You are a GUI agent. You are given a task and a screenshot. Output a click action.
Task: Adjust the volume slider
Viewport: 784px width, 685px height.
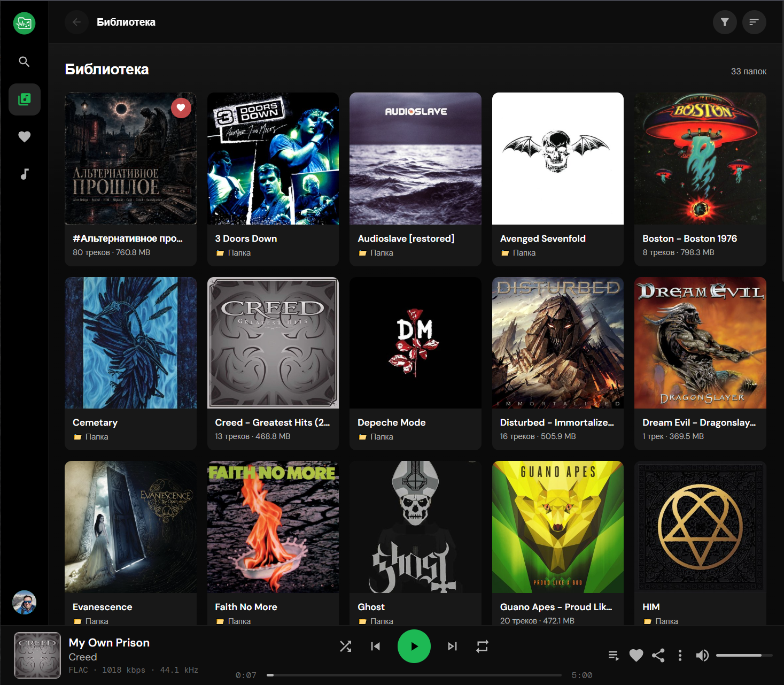(x=744, y=655)
